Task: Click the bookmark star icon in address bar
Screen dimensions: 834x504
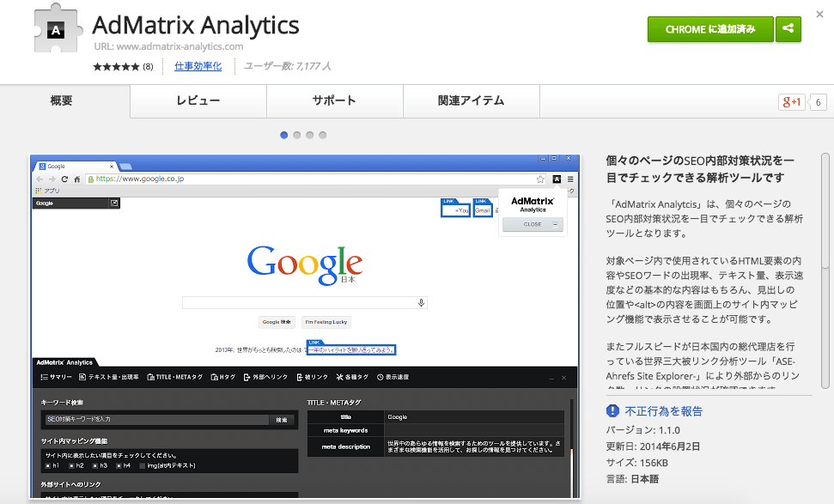Action: click(540, 179)
